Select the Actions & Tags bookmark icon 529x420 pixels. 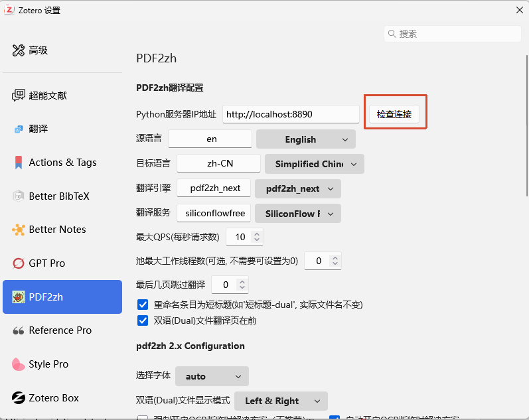click(x=19, y=163)
